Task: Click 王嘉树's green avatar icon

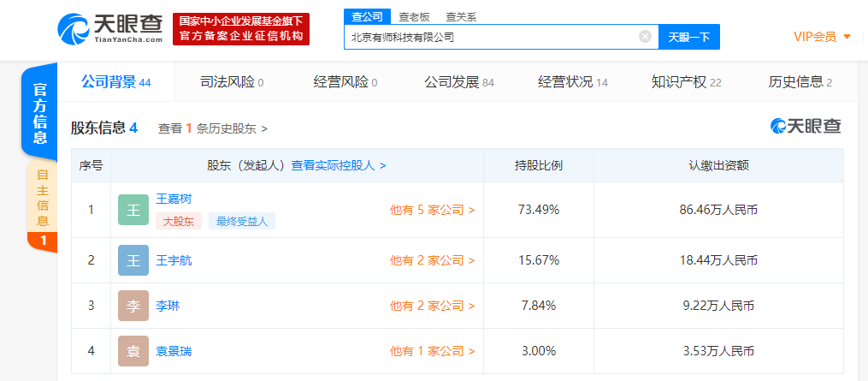Action: (x=133, y=210)
